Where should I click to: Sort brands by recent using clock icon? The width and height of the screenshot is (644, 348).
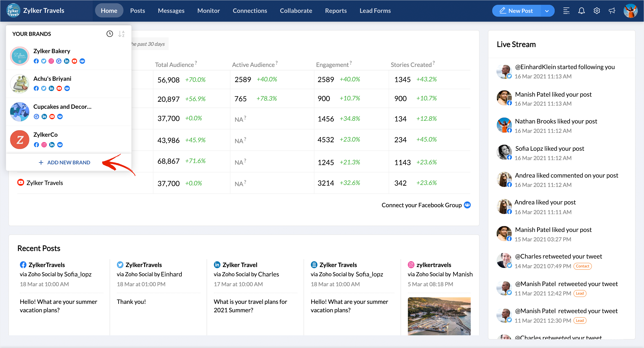[x=110, y=34]
